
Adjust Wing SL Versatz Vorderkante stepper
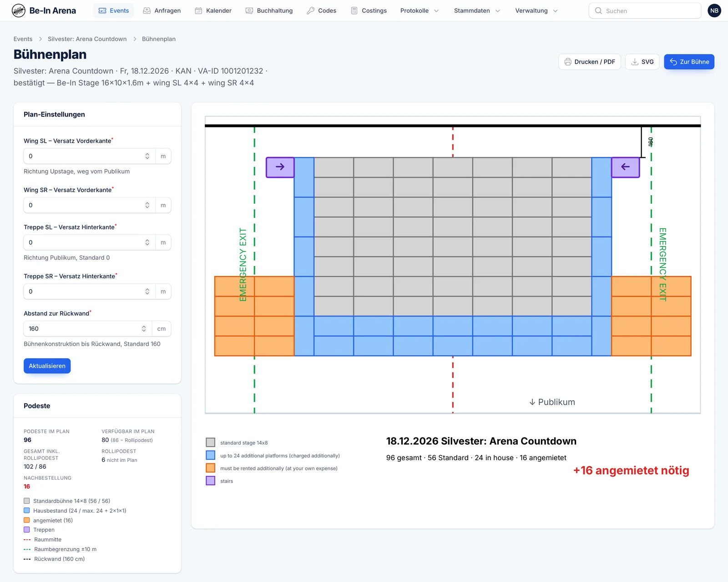[x=147, y=156]
